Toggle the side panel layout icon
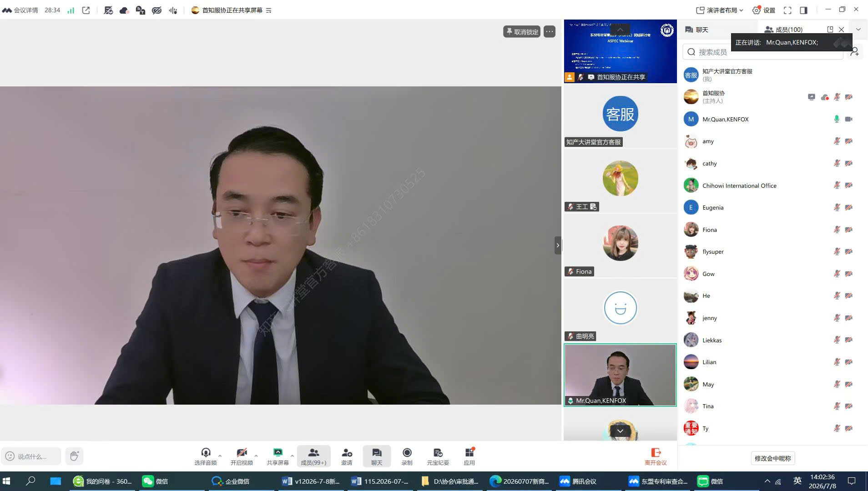This screenshot has height=491, width=868. 803,10
